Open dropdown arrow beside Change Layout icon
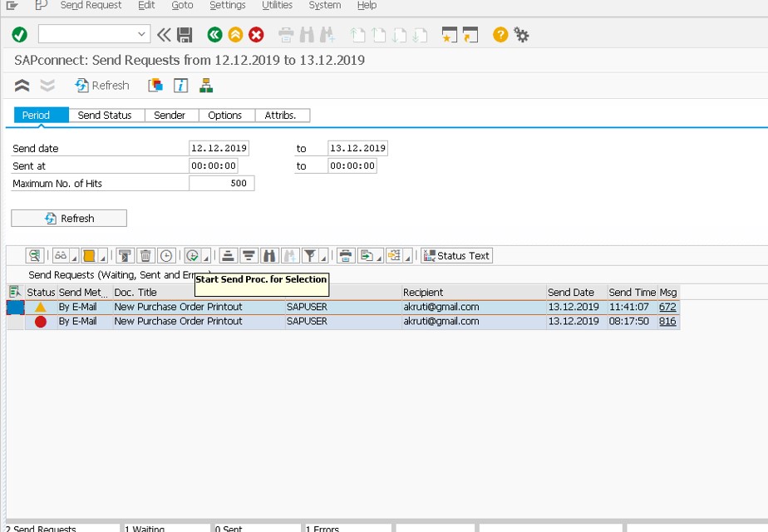This screenshot has width=768, height=532. 407,257
